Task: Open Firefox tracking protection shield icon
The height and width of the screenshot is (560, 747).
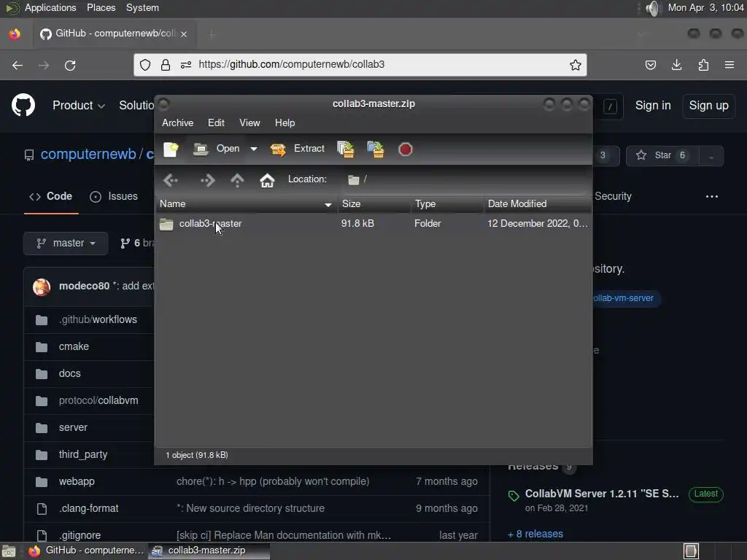Action: [145, 65]
